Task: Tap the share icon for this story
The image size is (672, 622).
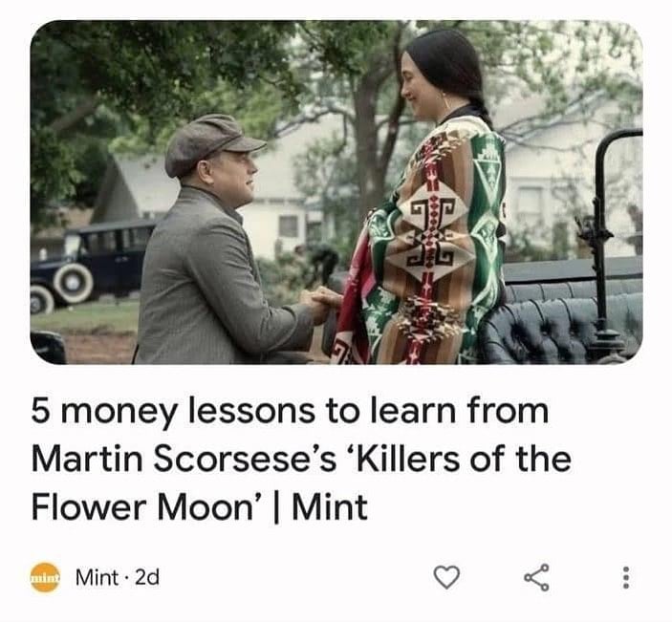Action: point(536,577)
